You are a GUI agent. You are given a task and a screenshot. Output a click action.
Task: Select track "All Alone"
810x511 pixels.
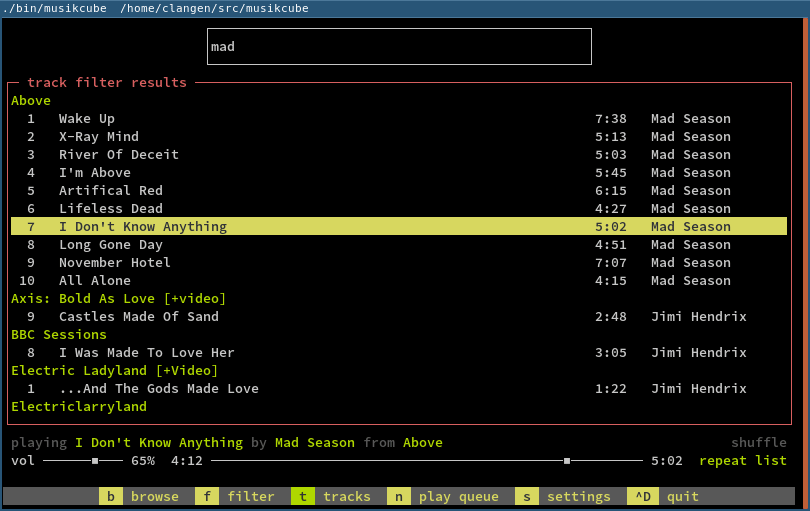399,281
